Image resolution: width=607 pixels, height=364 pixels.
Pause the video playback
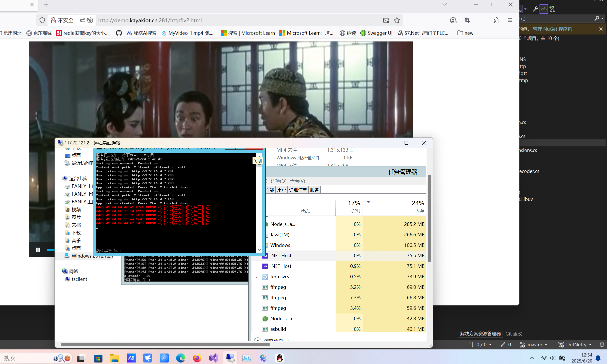[x=38, y=250]
